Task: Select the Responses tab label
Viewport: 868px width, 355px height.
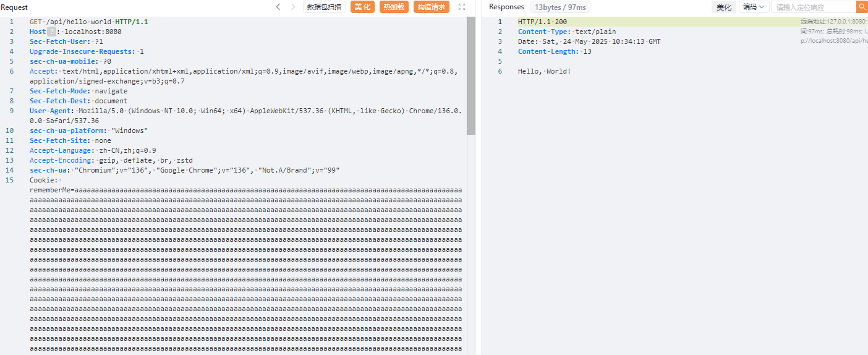Action: coord(506,7)
